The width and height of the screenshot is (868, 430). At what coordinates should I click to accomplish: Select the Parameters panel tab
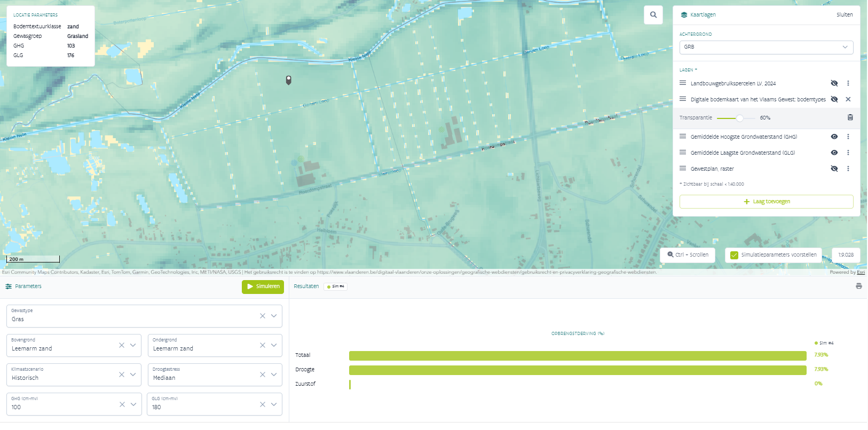coord(23,286)
